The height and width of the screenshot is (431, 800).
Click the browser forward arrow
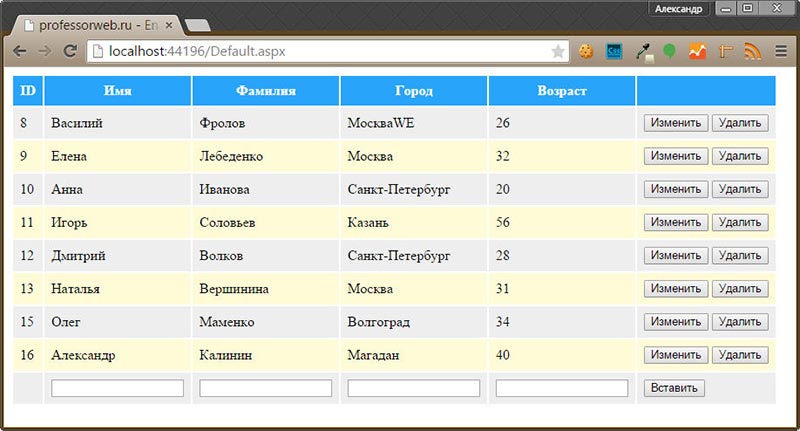45,51
